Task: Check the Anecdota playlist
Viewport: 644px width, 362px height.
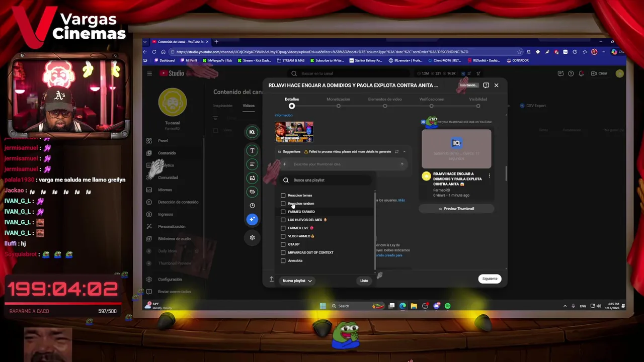Action: coord(283,260)
